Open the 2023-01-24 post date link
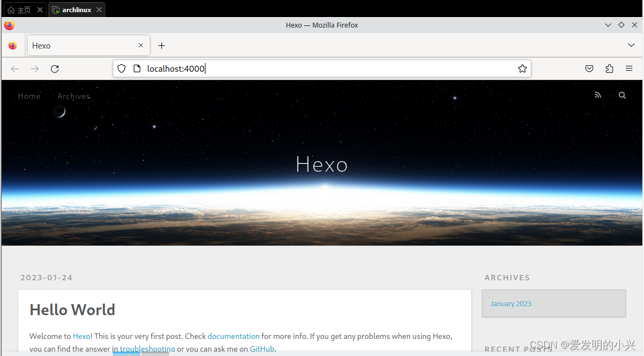 46,278
